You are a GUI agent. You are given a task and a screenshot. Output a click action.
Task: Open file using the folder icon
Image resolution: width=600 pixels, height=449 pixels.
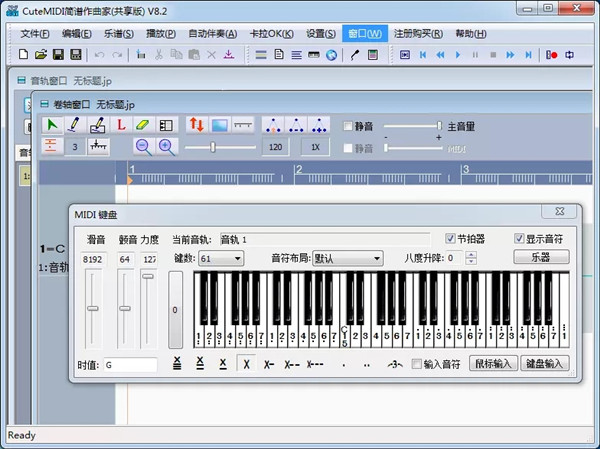tap(41, 55)
